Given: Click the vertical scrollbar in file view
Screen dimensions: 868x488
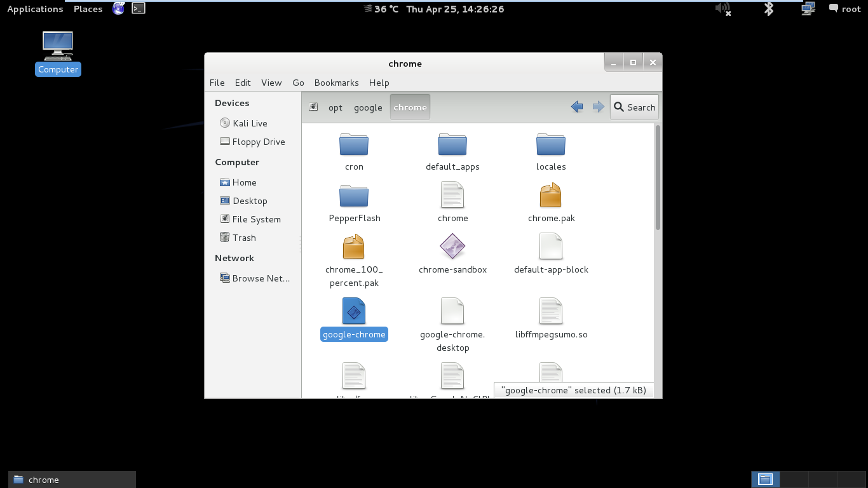Looking at the screenshot, I should 658,178.
